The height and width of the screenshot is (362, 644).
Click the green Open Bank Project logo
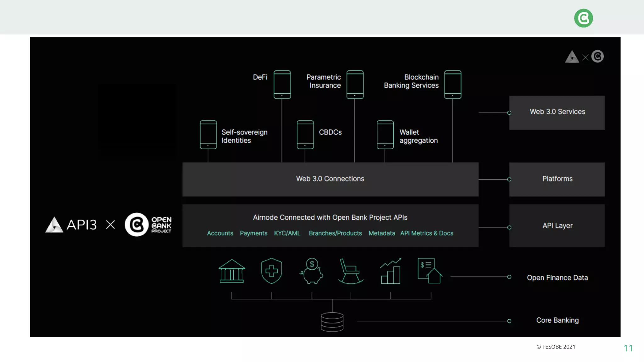(583, 18)
